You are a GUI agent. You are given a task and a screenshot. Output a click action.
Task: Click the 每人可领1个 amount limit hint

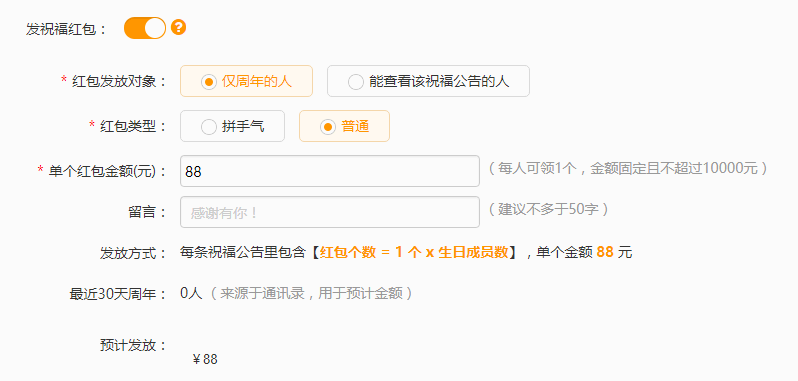628,168
